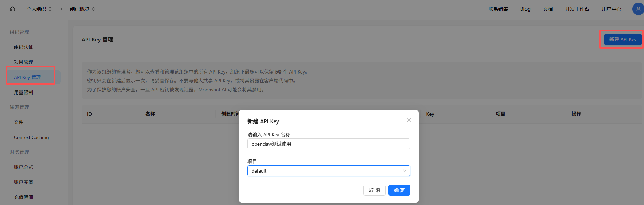Open 联系销售 in the top navigation

[498, 9]
